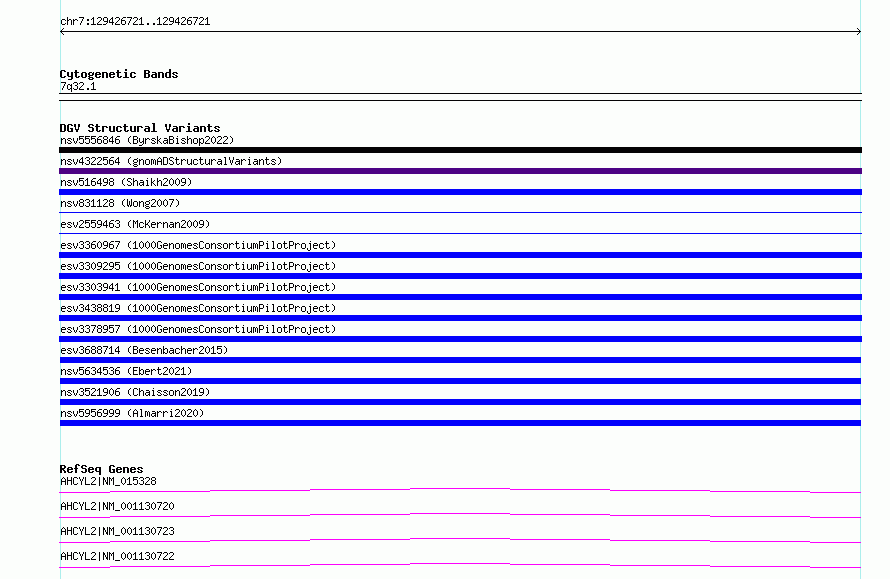Open transcript AHCYL2|NM_001130720

[117, 506]
